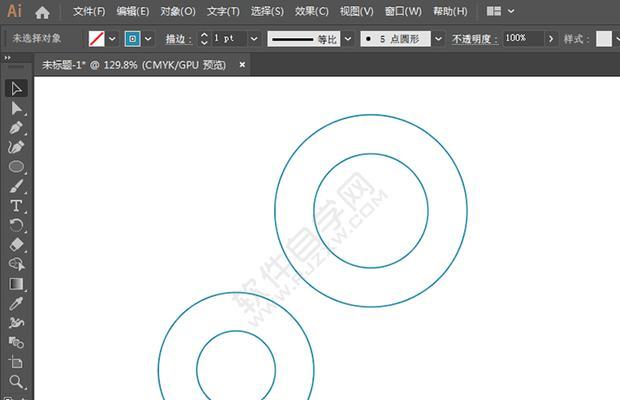Open the 帮助(H) menu
Screen dimensions: 620x400
click(x=450, y=11)
